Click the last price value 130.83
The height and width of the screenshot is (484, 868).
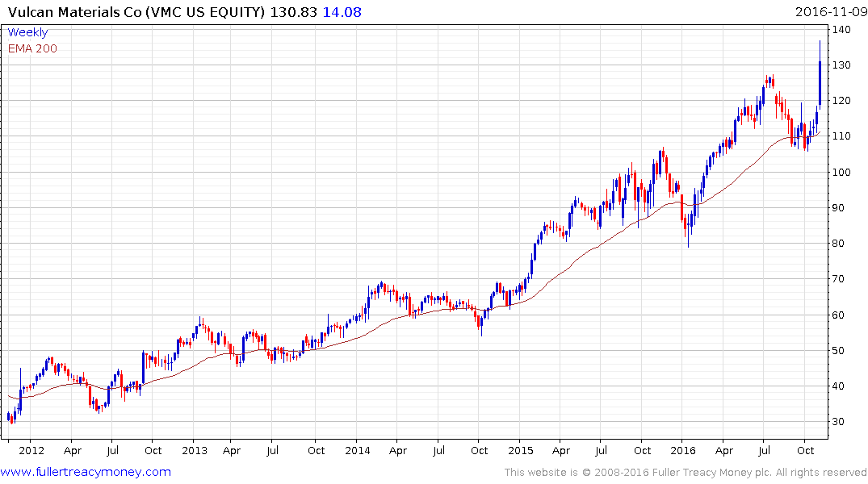(293, 12)
